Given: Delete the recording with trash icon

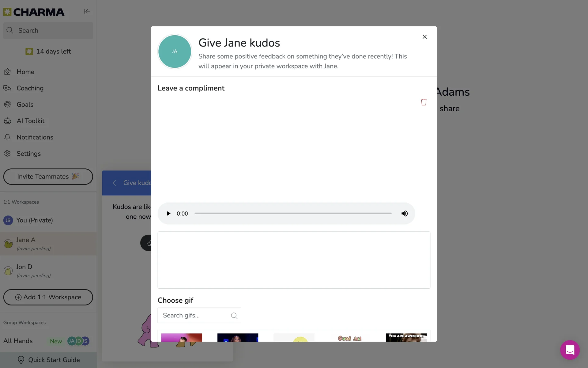Looking at the screenshot, I should [424, 102].
